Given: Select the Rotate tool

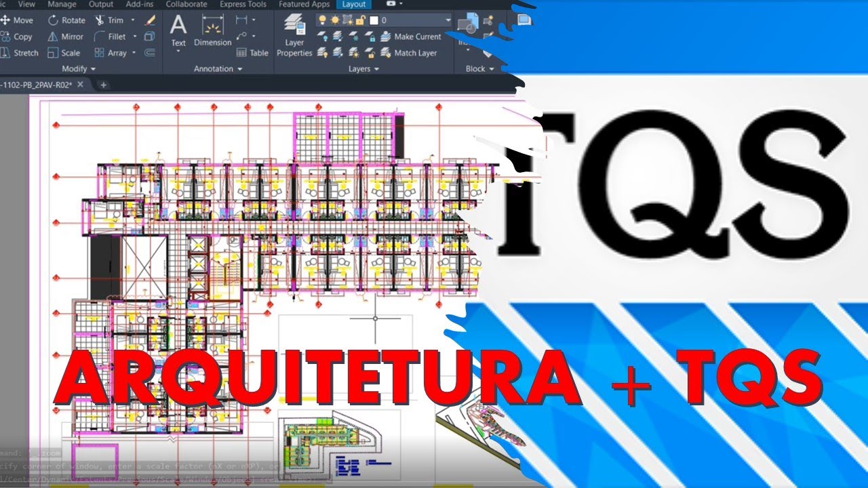Looking at the screenshot, I should [66, 20].
